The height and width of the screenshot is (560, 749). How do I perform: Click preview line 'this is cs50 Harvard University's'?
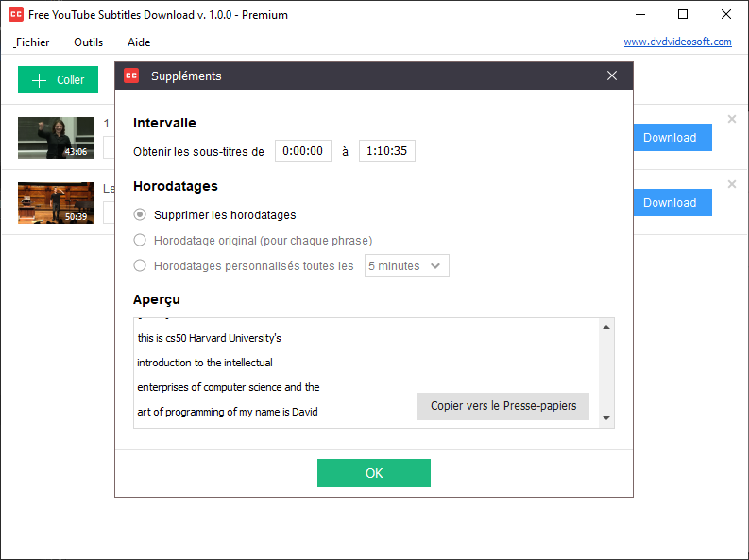(x=210, y=338)
